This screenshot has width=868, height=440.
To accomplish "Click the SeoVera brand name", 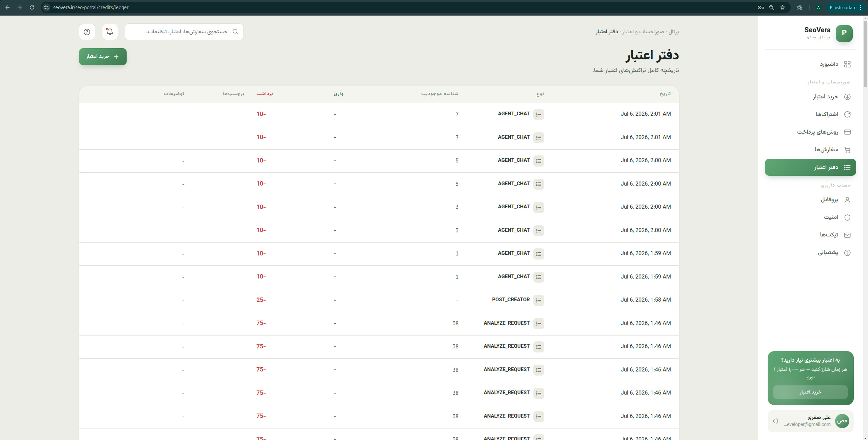I will (x=817, y=30).
